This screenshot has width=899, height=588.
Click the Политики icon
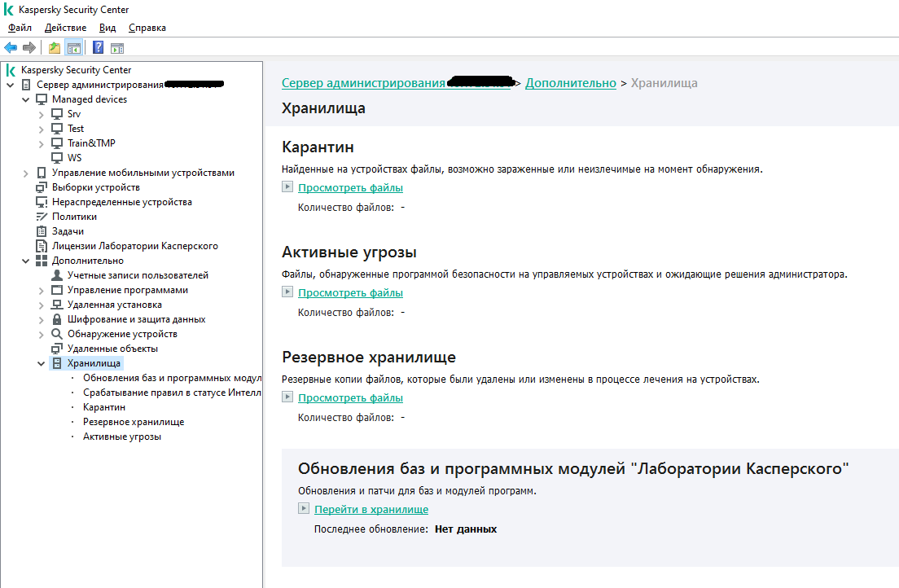pyautogui.click(x=42, y=217)
